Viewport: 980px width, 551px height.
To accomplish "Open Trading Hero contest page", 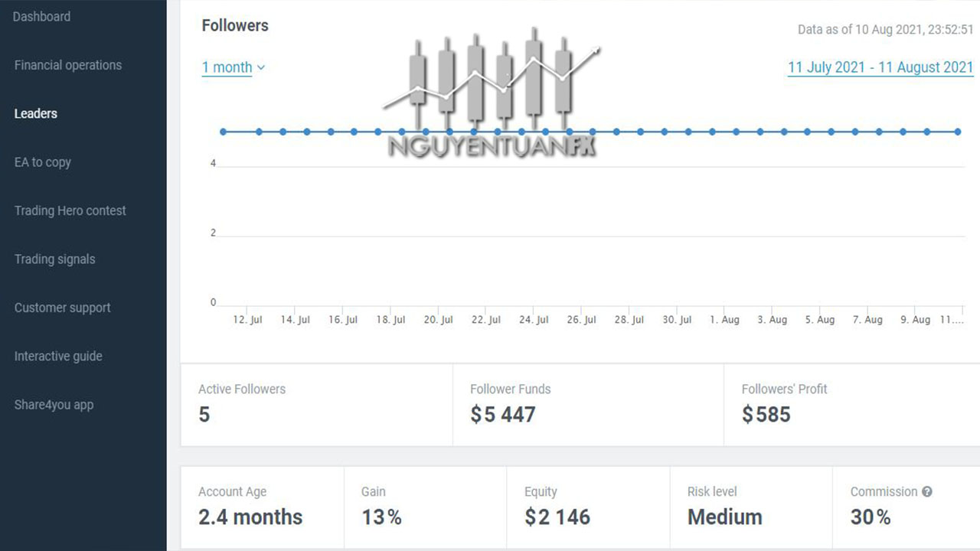I will [x=70, y=210].
